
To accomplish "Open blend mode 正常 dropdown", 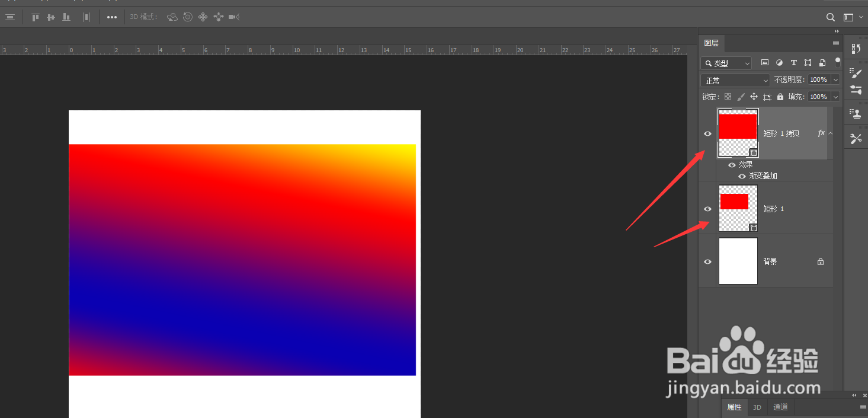I will 735,80.
